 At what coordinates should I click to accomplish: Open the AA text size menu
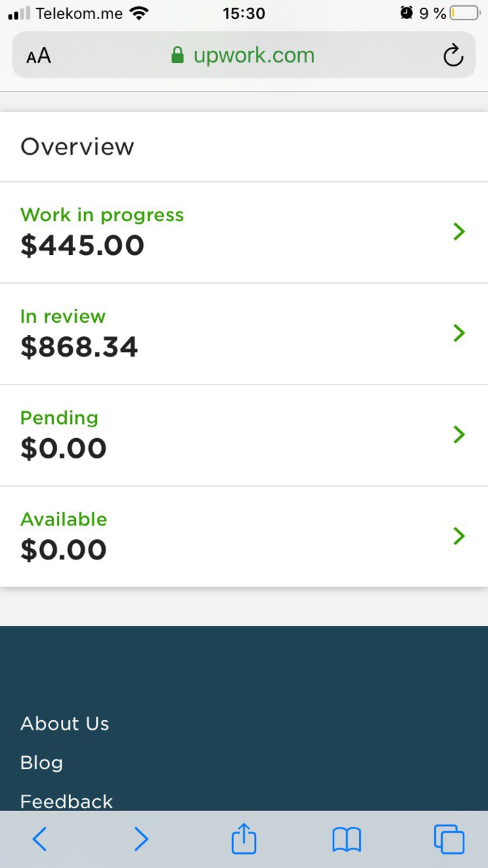[x=39, y=56]
